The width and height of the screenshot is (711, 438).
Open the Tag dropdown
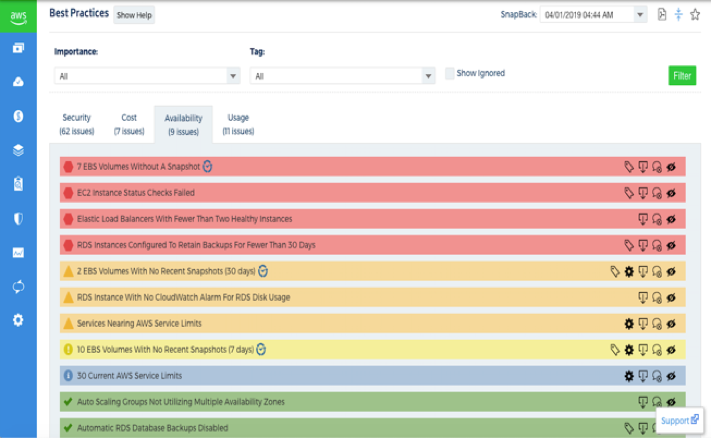[342, 76]
